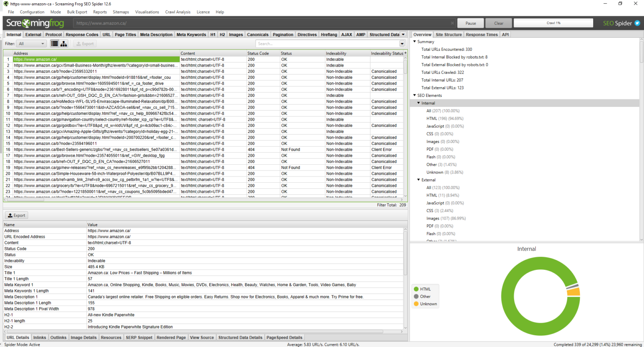The height and width of the screenshot is (347, 644).
Task: Switch to tree view icon
Action: pos(64,44)
